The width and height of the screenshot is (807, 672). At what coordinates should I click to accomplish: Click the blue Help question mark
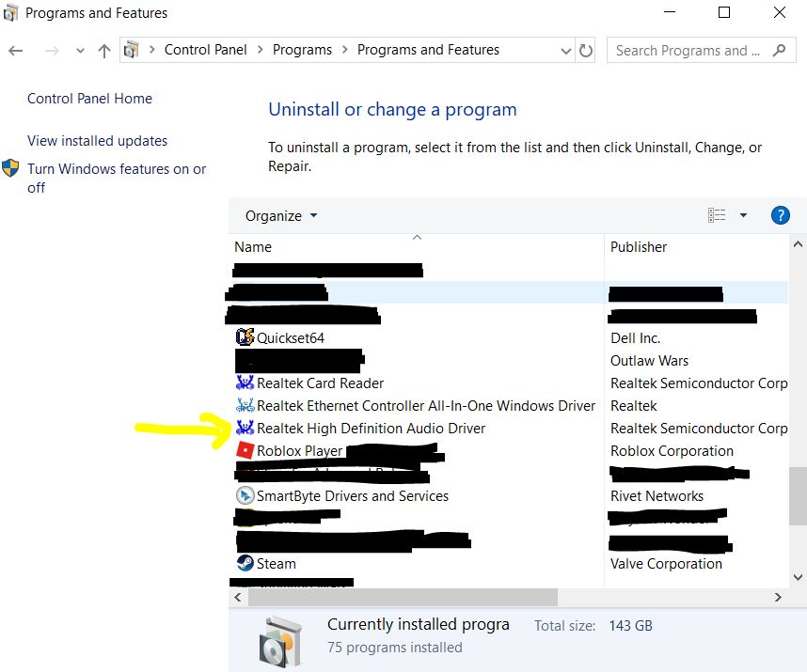point(781,215)
